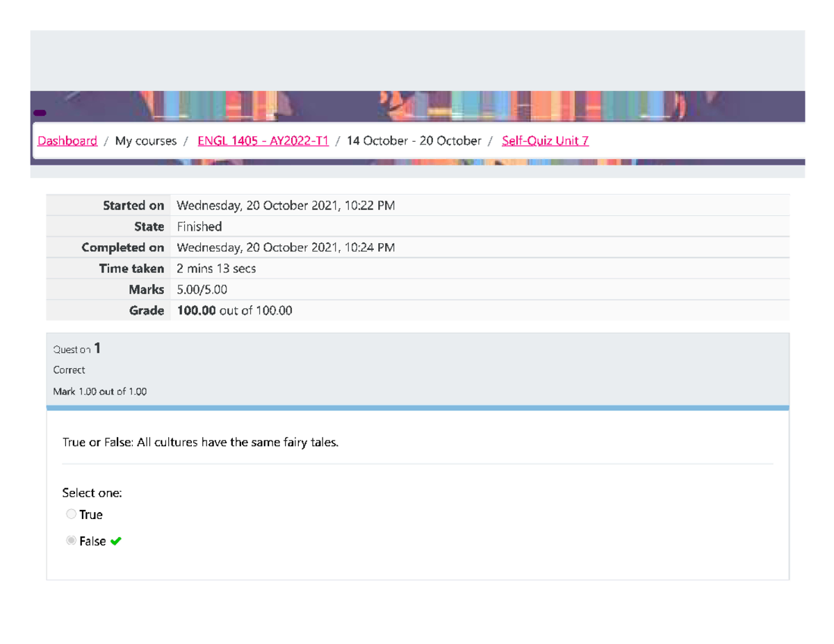
Task: Click the '100.00 out of 100.00' grade value
Action: point(235,311)
